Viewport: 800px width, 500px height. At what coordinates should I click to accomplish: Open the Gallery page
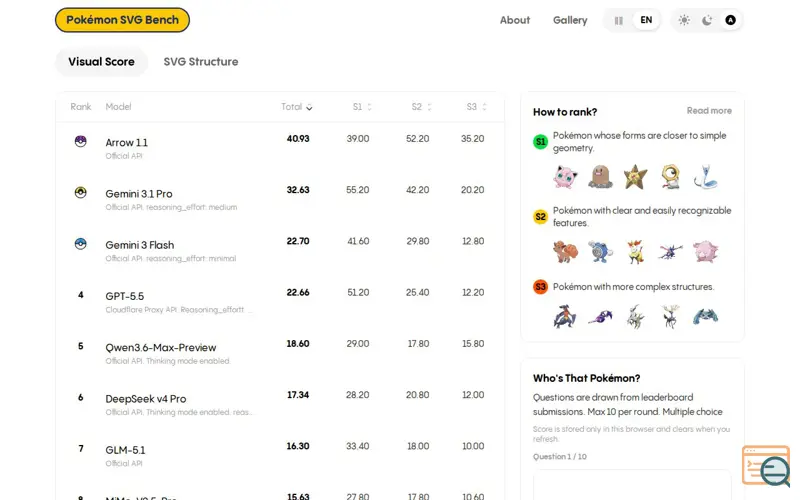coord(570,20)
